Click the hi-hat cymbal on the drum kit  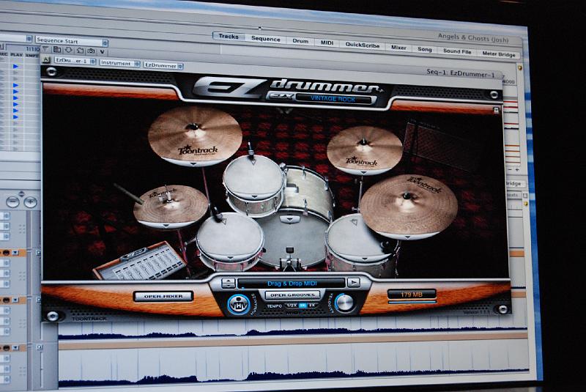pyautogui.click(x=170, y=204)
